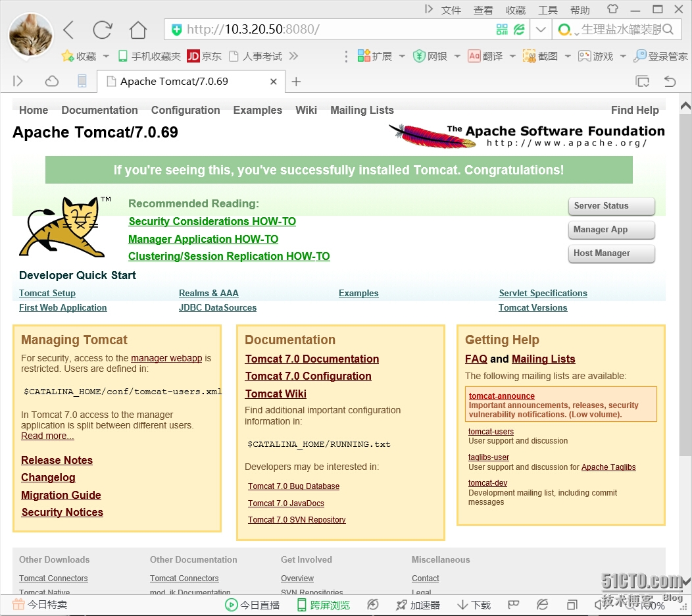Open 下载 downloads in status bar
This screenshot has width=692, height=616.
[x=474, y=605]
